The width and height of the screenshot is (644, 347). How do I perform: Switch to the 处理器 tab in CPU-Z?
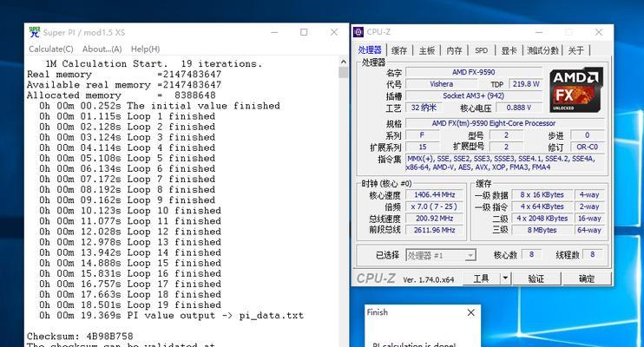point(370,50)
